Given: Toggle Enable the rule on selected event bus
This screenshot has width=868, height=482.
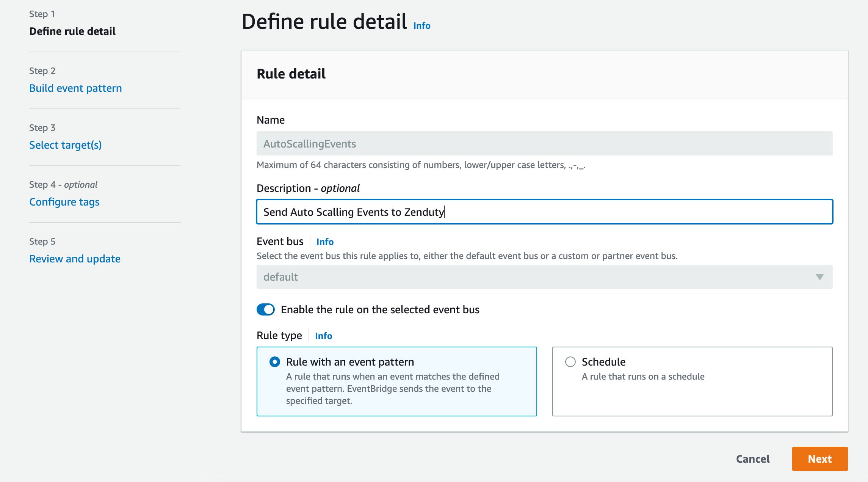Looking at the screenshot, I should point(266,309).
